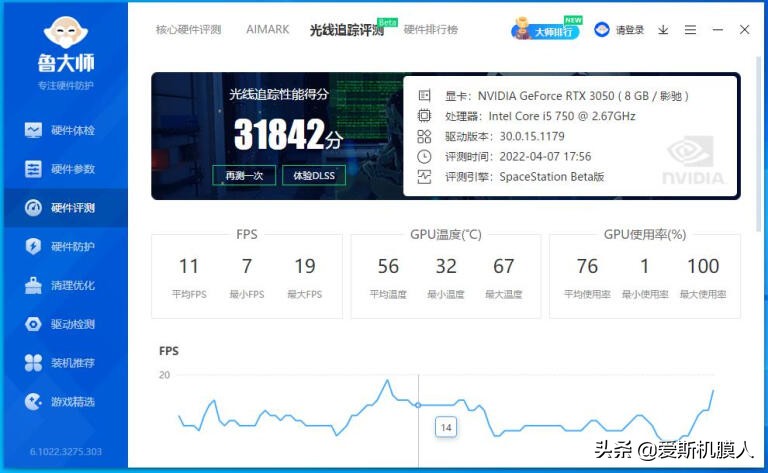Click the Intel Core i5 750 text
Viewport: 768px width, 473px height.
tap(562, 116)
